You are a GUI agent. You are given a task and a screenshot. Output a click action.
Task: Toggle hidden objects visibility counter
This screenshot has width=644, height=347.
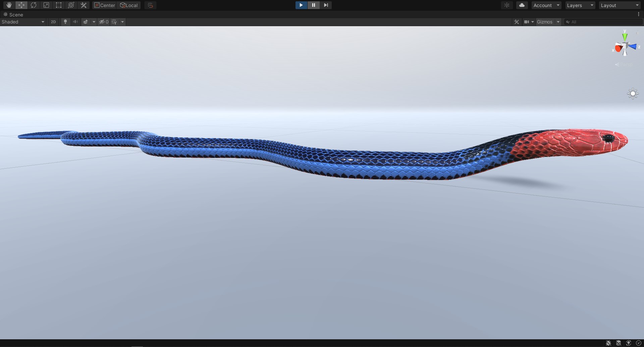point(104,22)
